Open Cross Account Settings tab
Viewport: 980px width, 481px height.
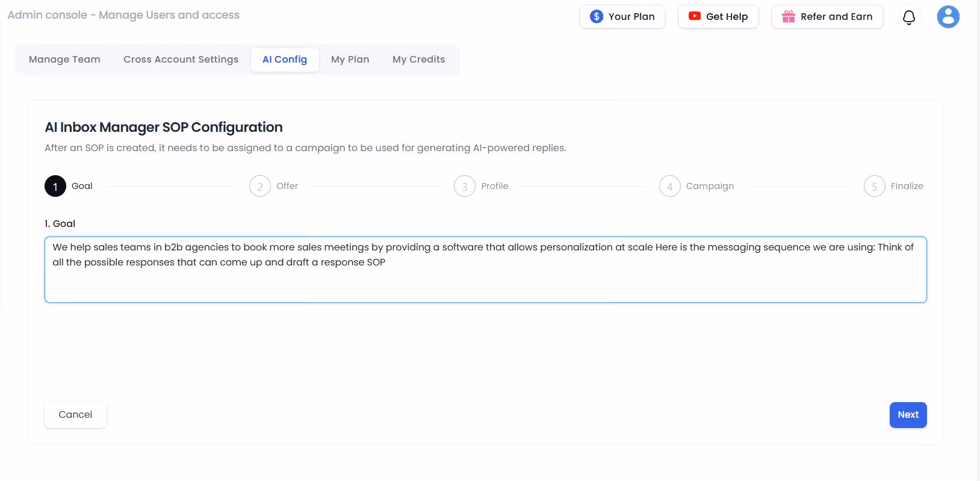pyautogui.click(x=181, y=60)
